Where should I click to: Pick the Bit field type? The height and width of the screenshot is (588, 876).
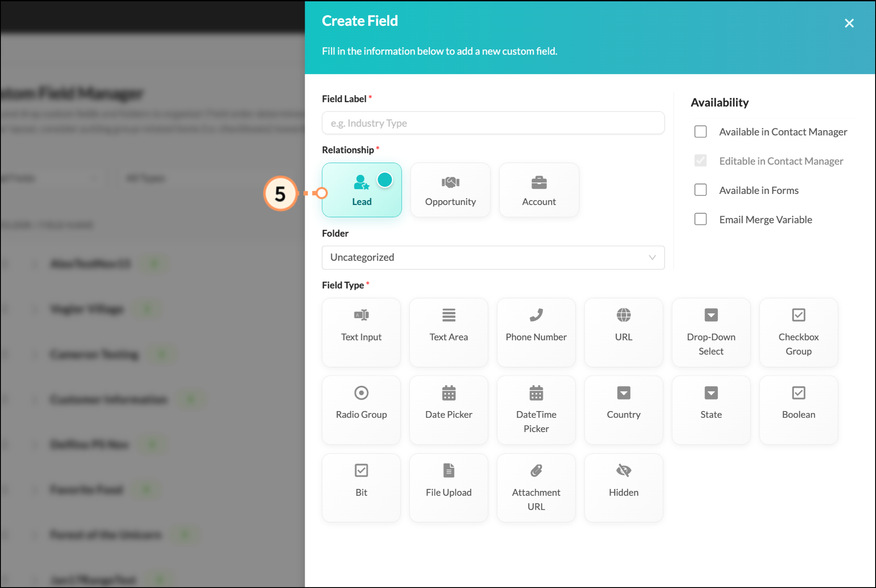[x=361, y=488]
